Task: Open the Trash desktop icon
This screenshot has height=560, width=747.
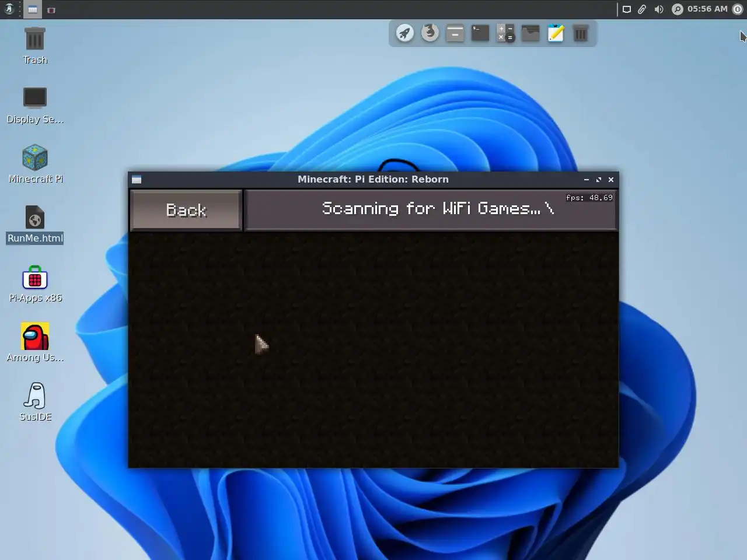Action: click(x=35, y=45)
